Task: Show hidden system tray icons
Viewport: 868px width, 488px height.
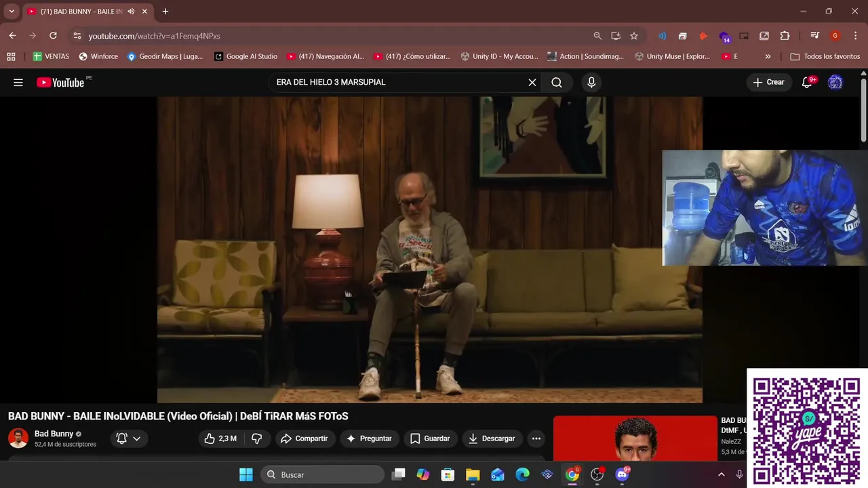Action: click(x=721, y=474)
